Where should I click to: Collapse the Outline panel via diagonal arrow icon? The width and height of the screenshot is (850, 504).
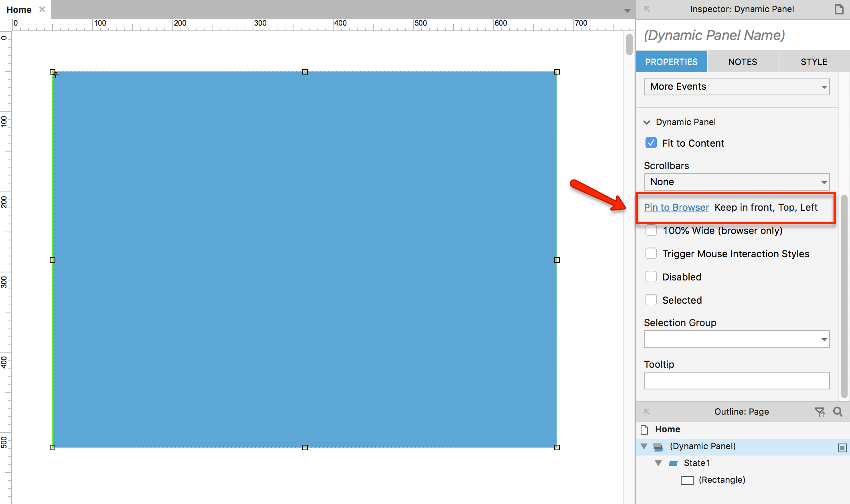(x=646, y=411)
